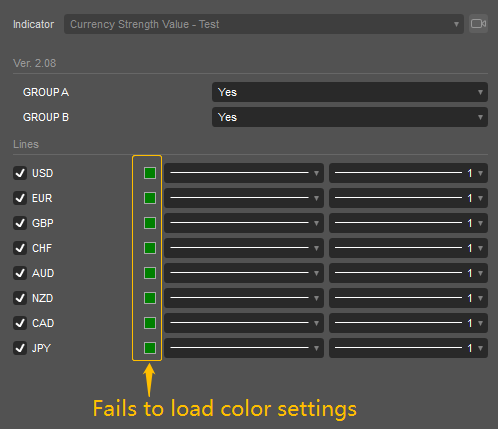The height and width of the screenshot is (429, 498).
Task: Uncheck the JPY line checkbox
Action: [x=20, y=348]
